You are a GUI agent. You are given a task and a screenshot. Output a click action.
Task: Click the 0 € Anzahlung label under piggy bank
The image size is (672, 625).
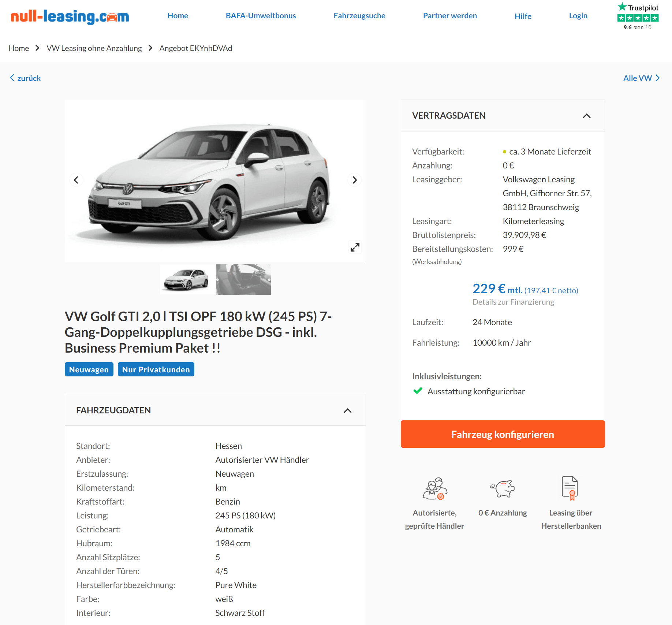[x=503, y=513]
